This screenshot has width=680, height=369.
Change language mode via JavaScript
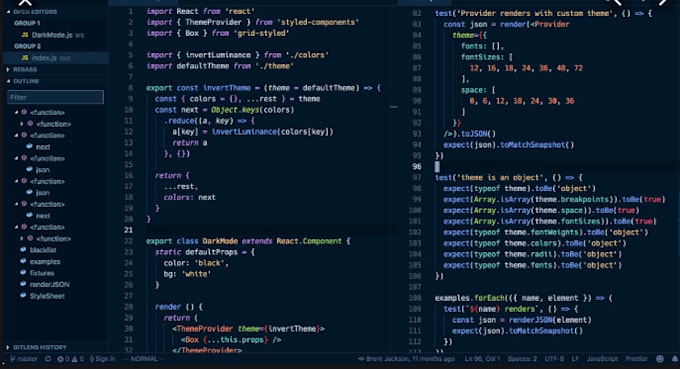point(602,359)
